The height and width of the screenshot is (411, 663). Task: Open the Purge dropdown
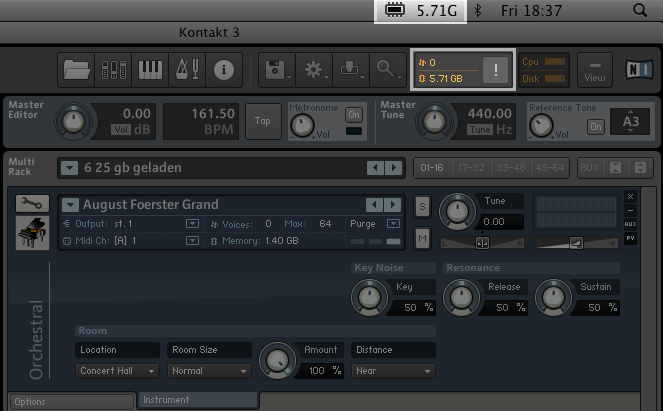(x=393, y=223)
